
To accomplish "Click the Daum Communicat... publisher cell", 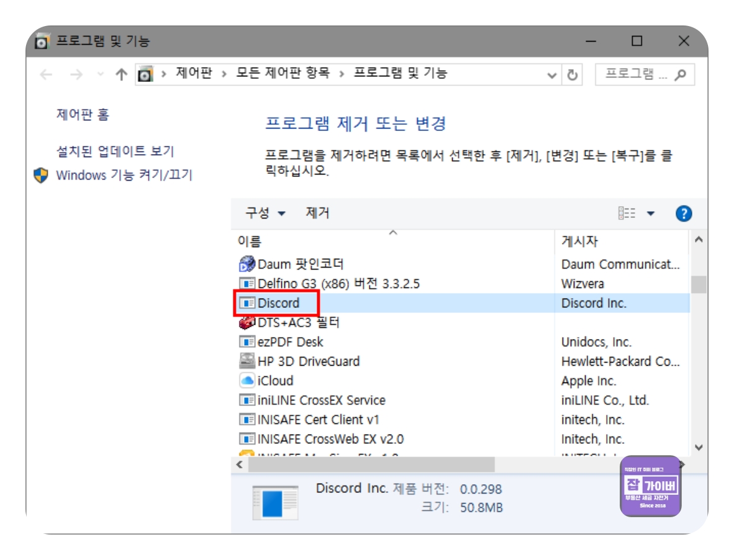I will pos(620,264).
